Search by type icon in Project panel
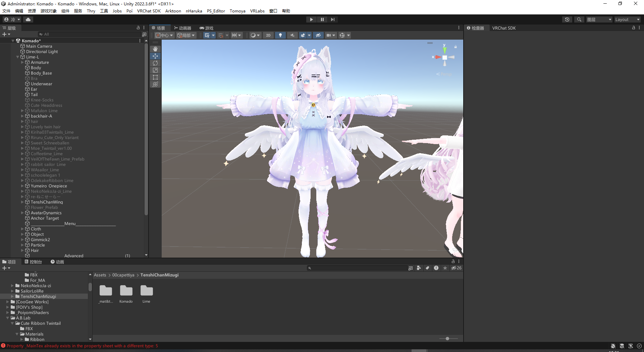This screenshot has height=352, width=644. (419, 268)
